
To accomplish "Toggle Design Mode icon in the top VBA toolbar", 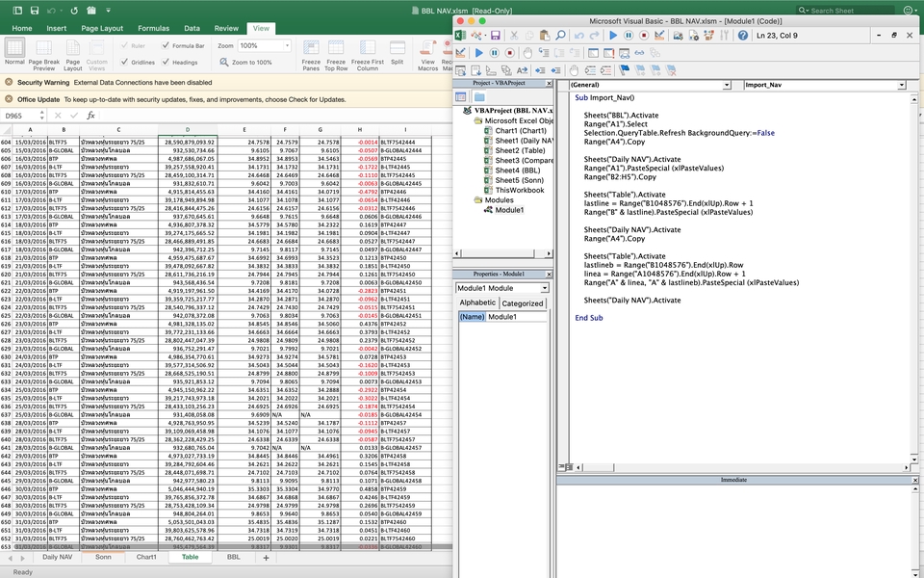I will [659, 36].
